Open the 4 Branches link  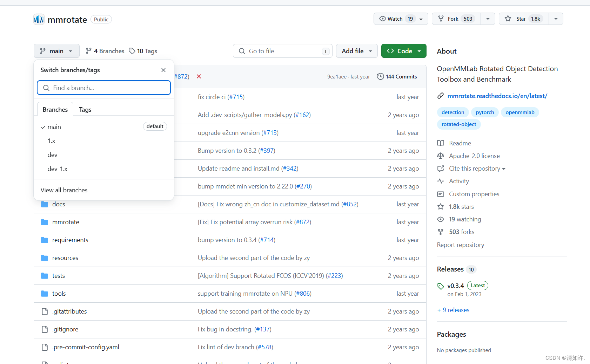(105, 51)
